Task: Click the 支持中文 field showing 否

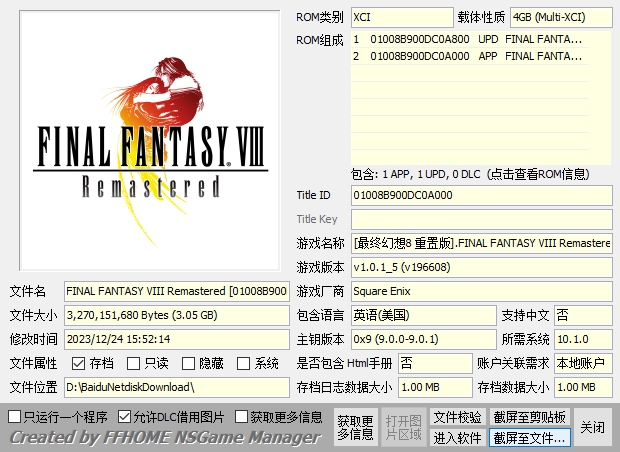Action: tap(583, 315)
